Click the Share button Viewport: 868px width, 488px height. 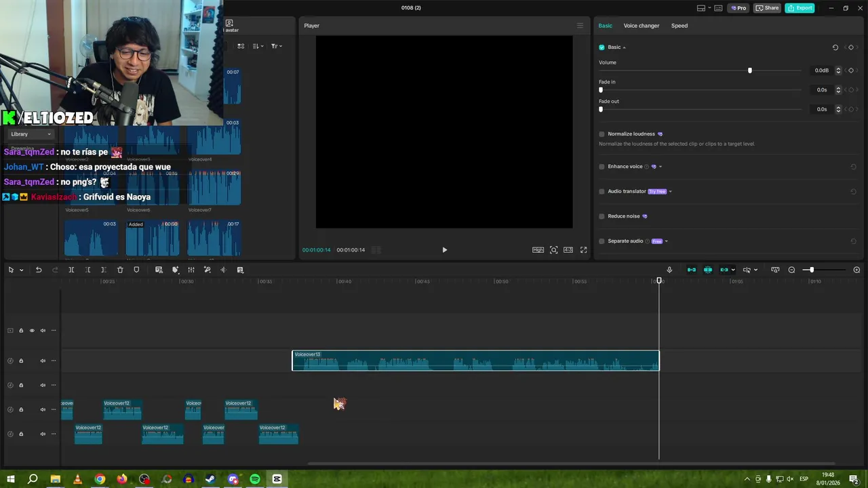768,8
